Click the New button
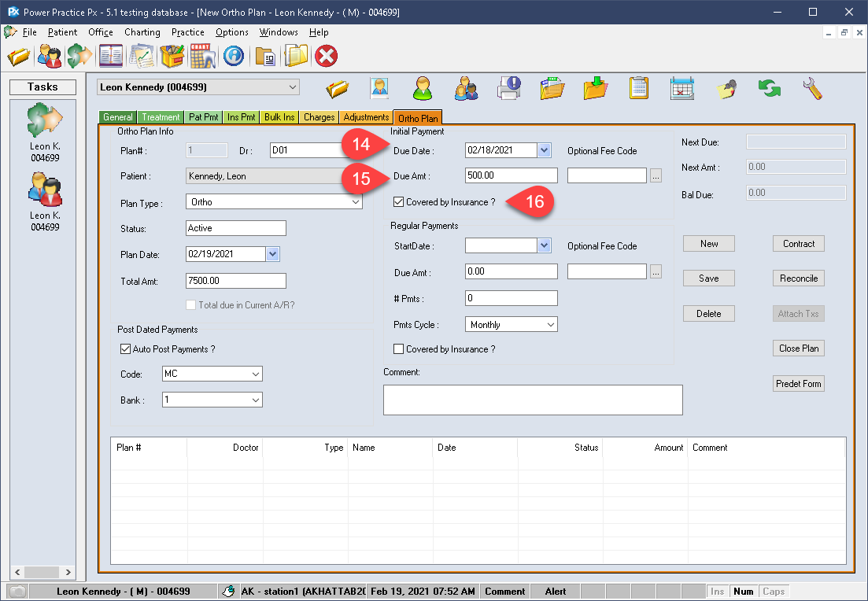 (x=709, y=244)
